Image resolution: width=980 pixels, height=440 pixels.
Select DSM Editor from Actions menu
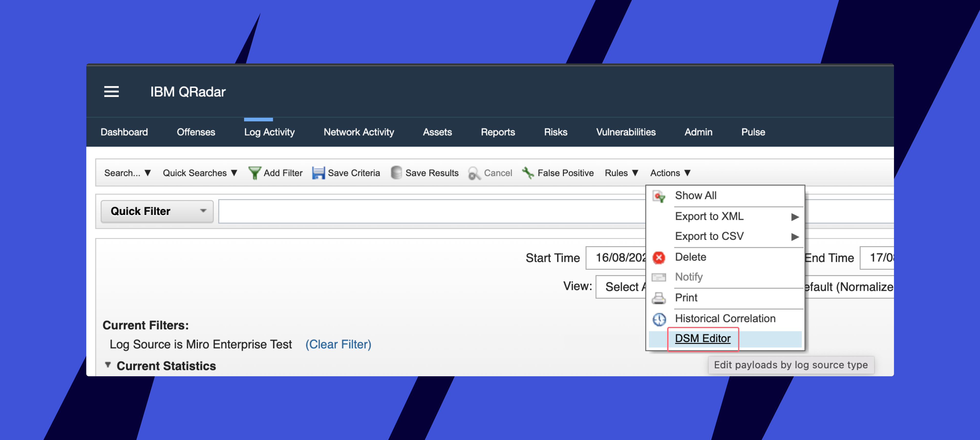(702, 338)
